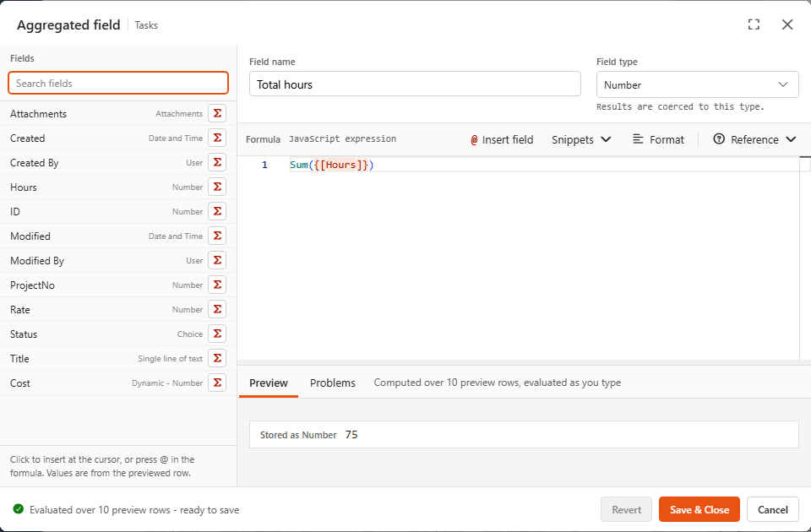Open the Snippets dropdown
Screen dimensions: 811x532
[x=581, y=139]
